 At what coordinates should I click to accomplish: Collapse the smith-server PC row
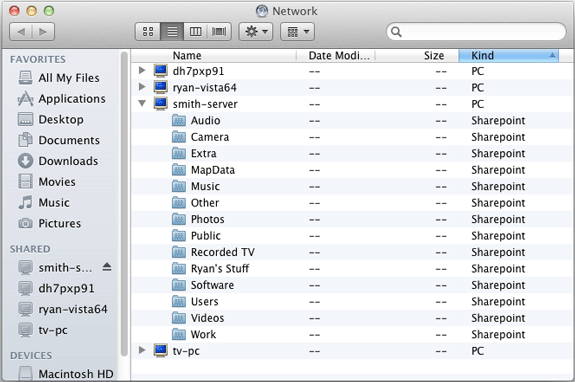(x=142, y=103)
